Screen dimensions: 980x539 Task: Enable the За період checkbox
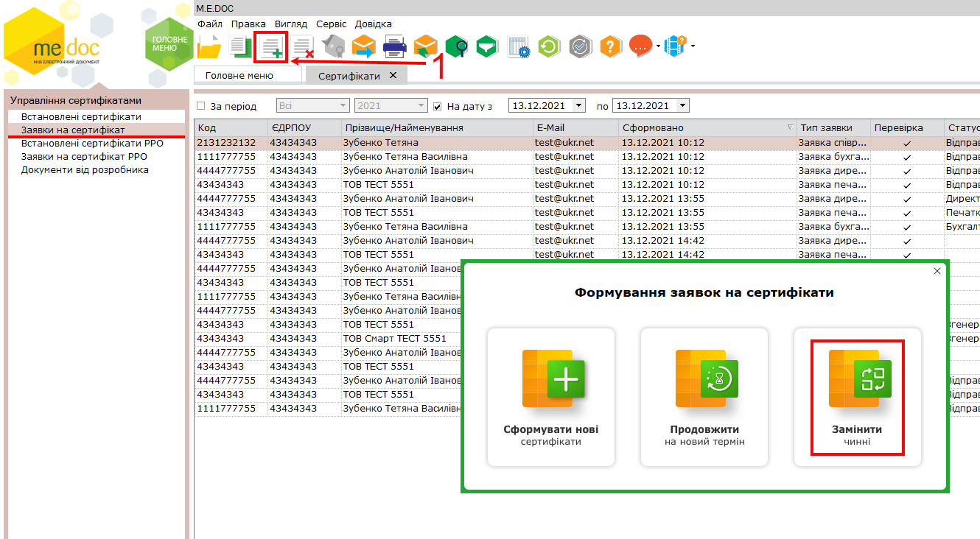(x=201, y=106)
